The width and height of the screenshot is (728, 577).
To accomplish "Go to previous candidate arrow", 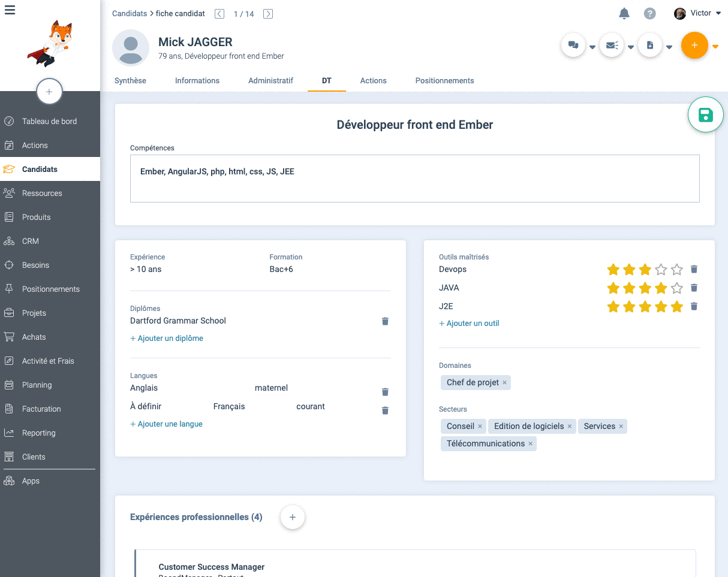I will click(x=219, y=14).
